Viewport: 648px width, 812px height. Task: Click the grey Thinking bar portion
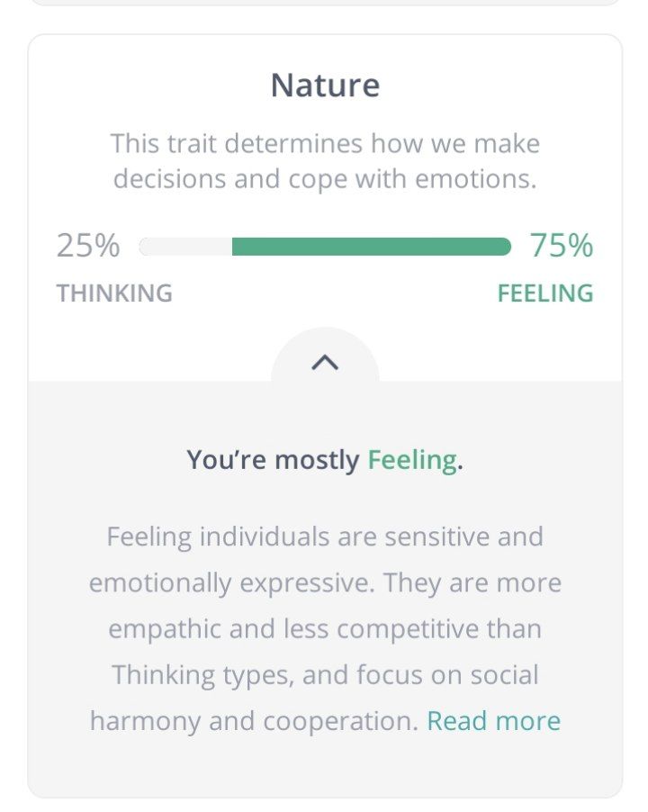click(185, 247)
